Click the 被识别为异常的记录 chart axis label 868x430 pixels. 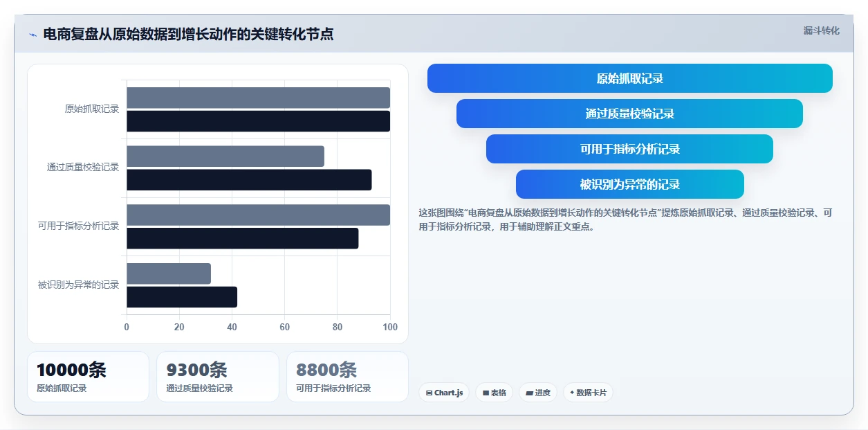pos(79,285)
